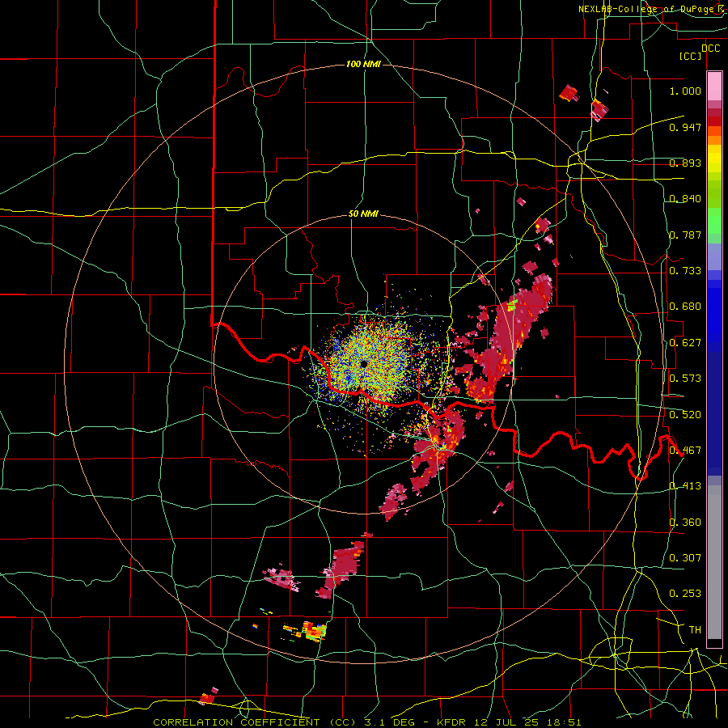Click the 0.253 scale value
Viewport: 728px width, 728px height.
click(685, 594)
